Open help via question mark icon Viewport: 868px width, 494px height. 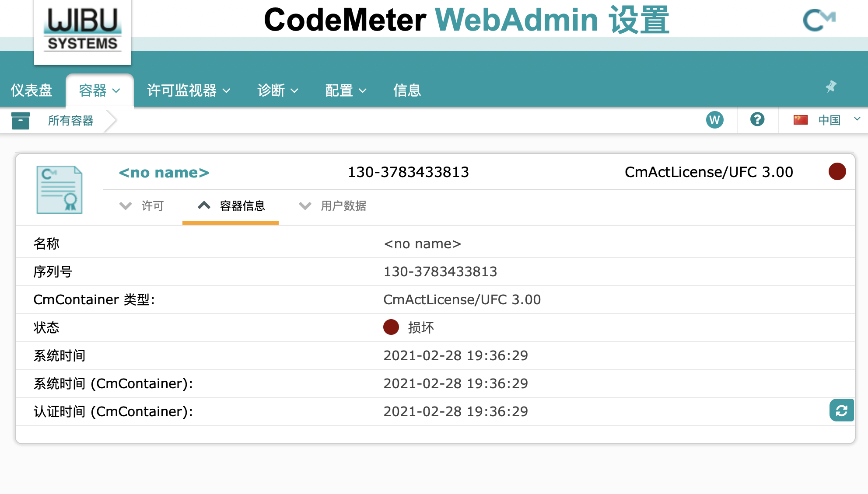point(757,119)
